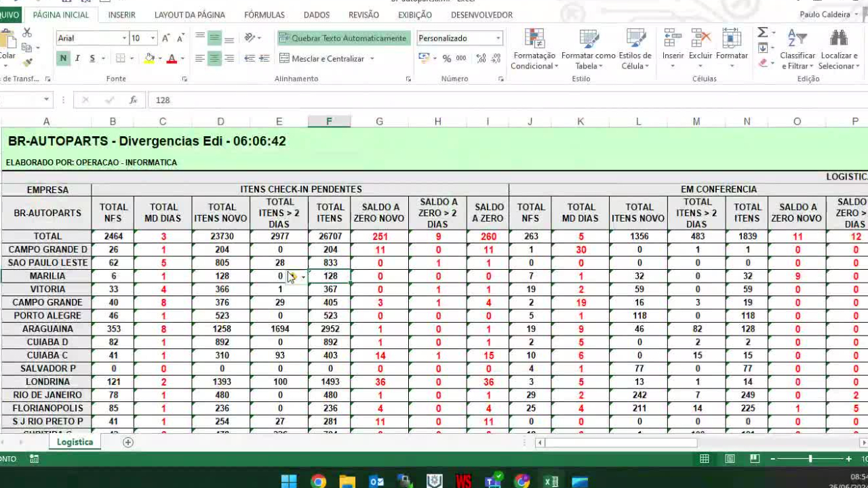Image resolution: width=868 pixels, height=488 pixels.
Task: Open Alinhamento dialog launcher
Action: (408, 79)
